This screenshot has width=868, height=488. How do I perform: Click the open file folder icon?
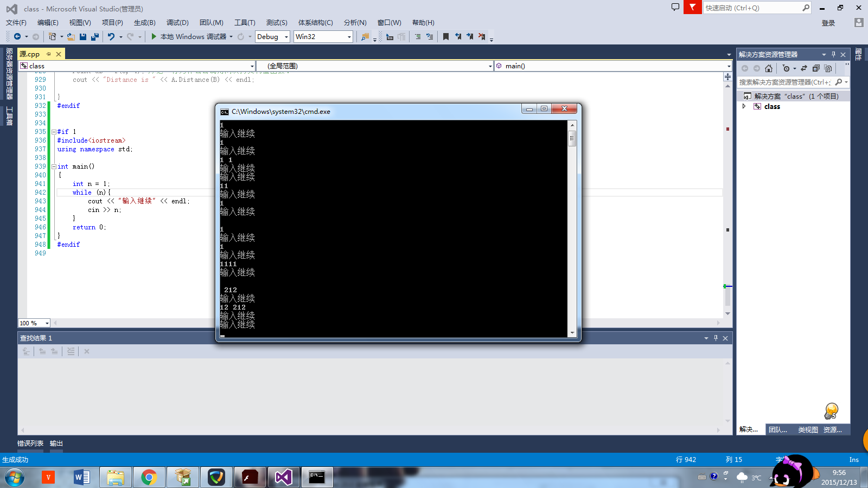pyautogui.click(x=71, y=36)
